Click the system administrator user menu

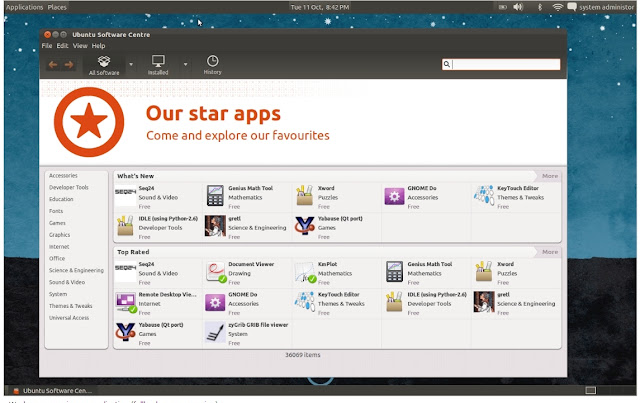click(601, 7)
